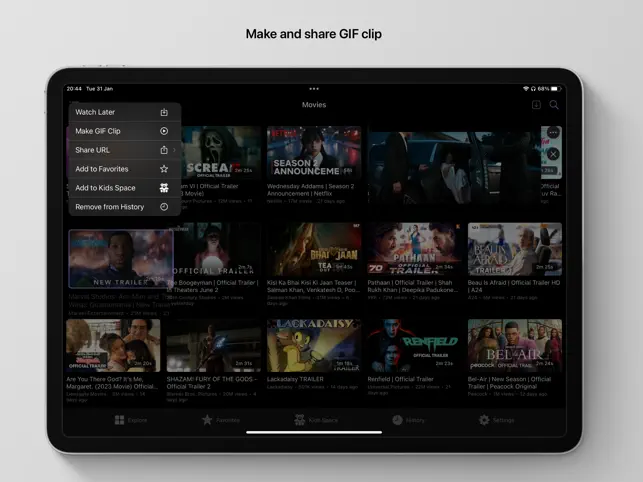Open the Scream VI trailer thumbnail

point(221,152)
